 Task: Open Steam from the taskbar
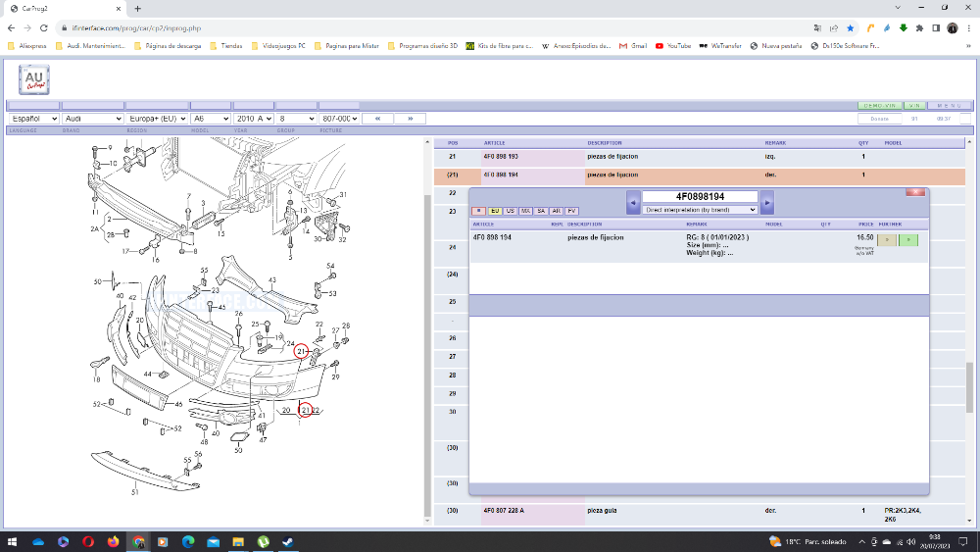tap(288, 541)
